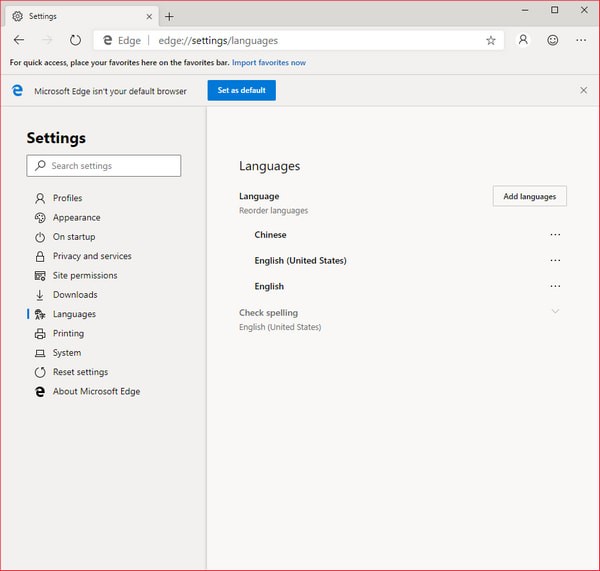Click the Add languages button
The height and width of the screenshot is (571, 600).
click(529, 197)
